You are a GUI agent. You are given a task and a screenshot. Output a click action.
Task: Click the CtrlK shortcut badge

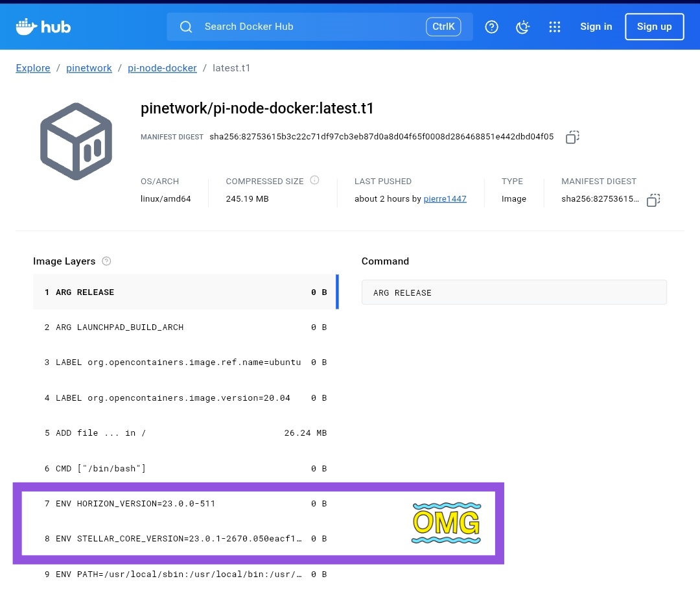click(443, 27)
